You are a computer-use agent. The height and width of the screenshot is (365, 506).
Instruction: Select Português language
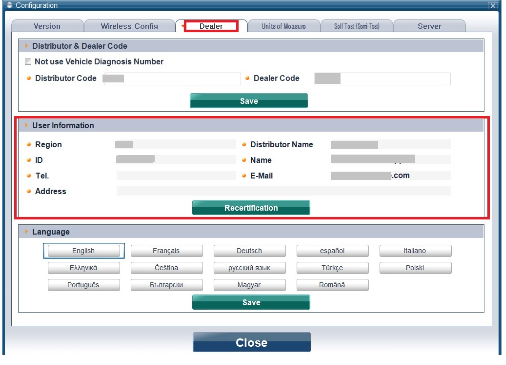[x=84, y=285]
